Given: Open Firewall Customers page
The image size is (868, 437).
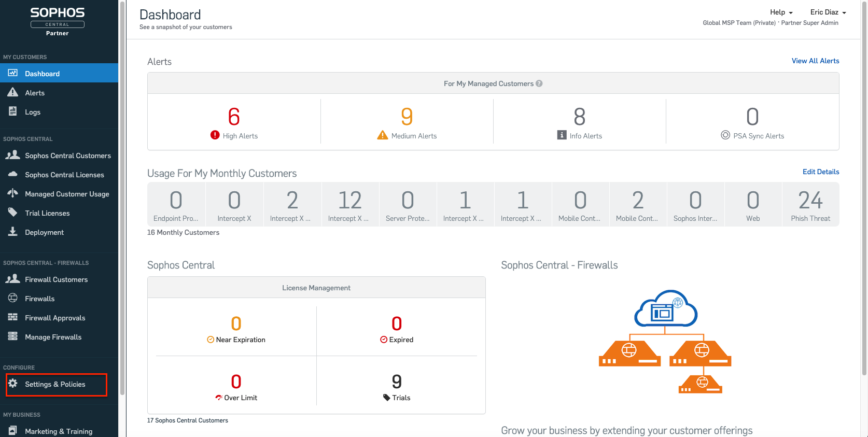Looking at the screenshot, I should click(59, 279).
